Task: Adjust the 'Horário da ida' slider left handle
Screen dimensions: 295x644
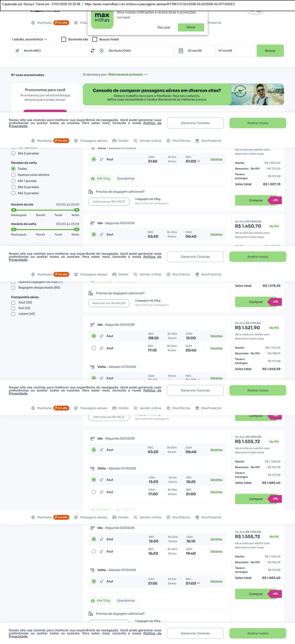Action: [x=14, y=210]
